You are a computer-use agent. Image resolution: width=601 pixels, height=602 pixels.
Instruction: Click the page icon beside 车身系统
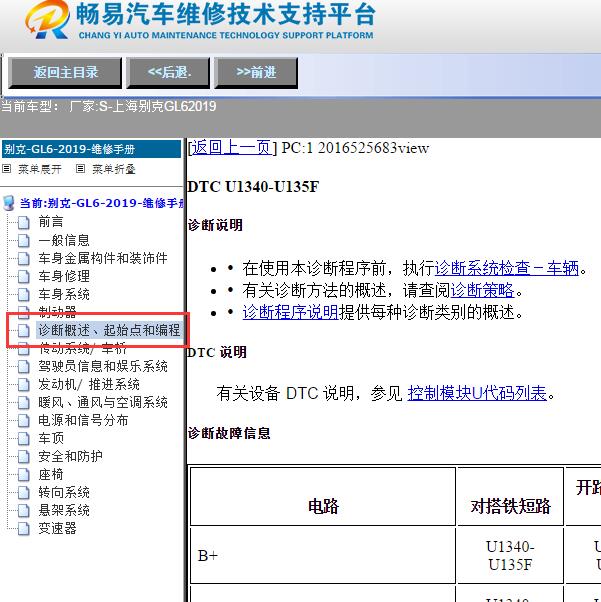coord(24,294)
